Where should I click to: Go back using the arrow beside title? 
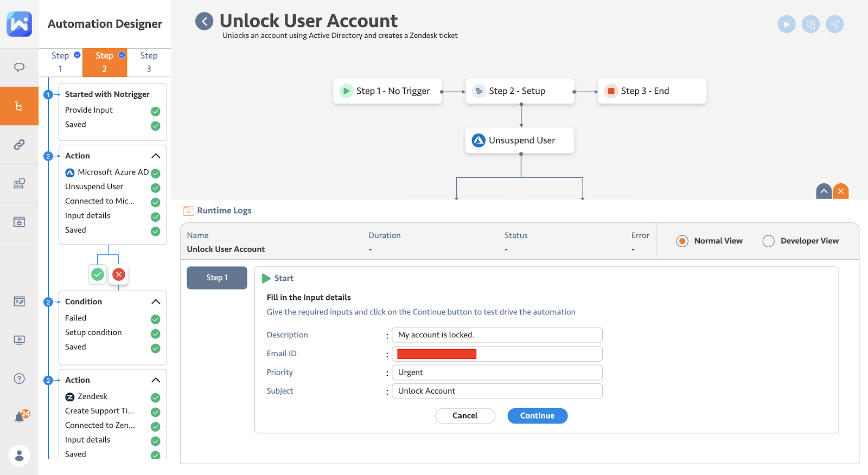(205, 21)
